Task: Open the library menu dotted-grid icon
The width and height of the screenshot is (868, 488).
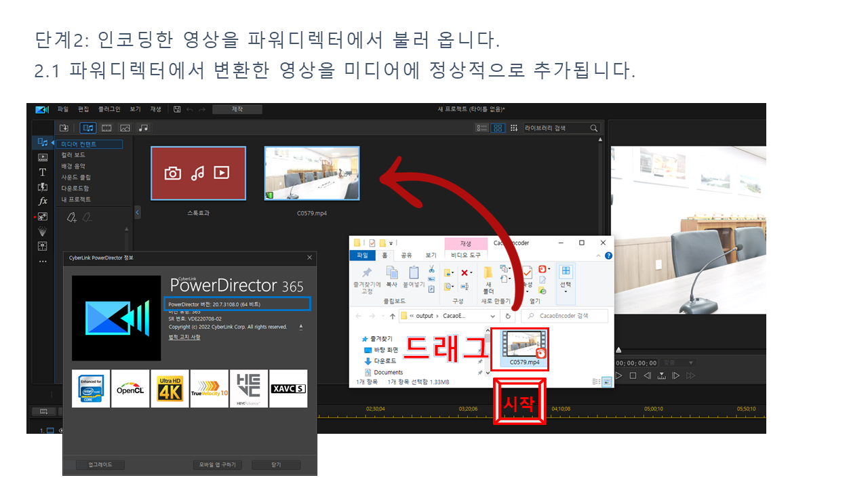Action: point(514,127)
